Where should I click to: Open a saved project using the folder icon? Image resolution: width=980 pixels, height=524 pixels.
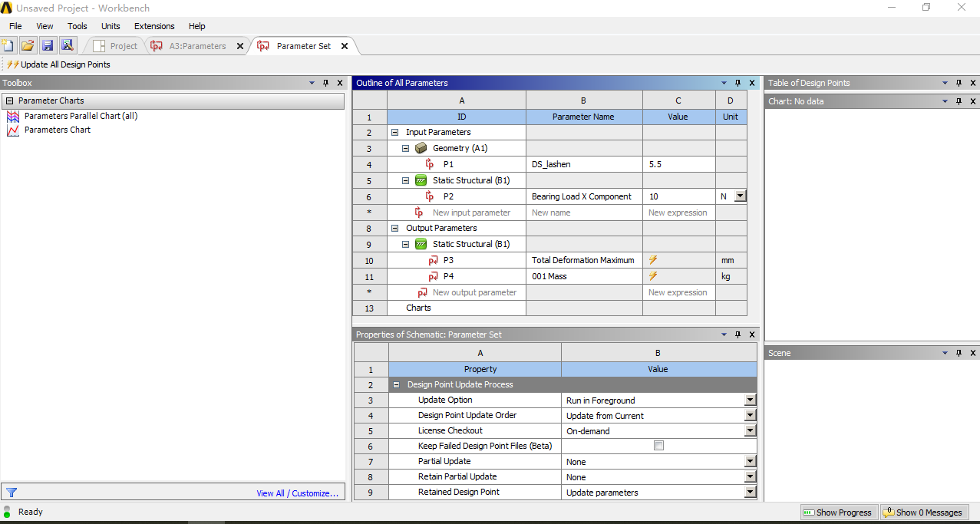(28, 44)
